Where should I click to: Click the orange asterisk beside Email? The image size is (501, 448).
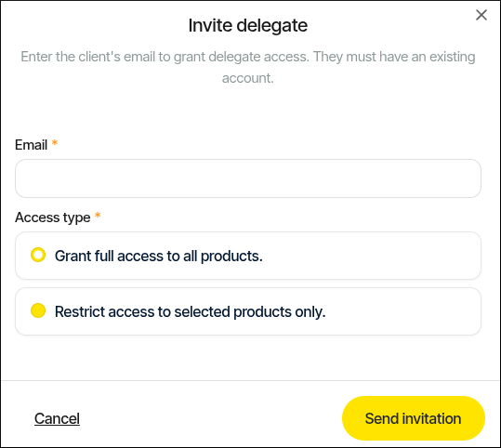tap(55, 142)
